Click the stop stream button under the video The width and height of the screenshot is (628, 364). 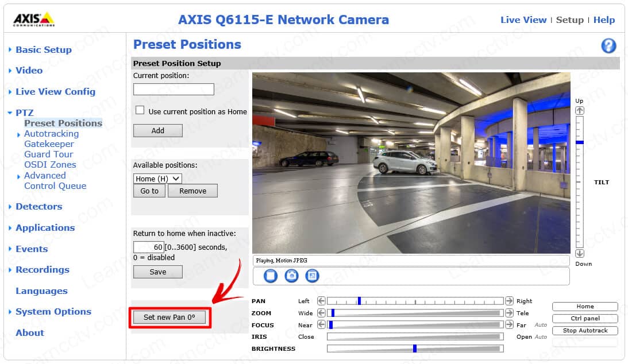tap(271, 276)
